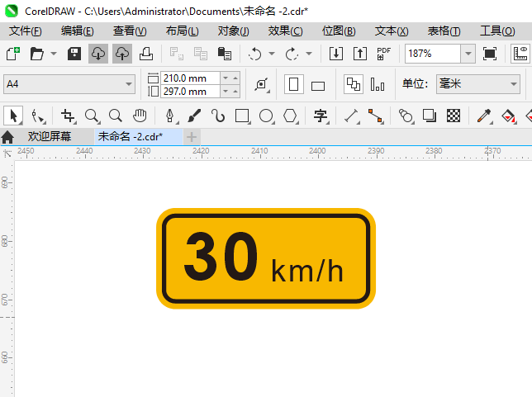Apply layout to current page only icon

click(x=378, y=84)
